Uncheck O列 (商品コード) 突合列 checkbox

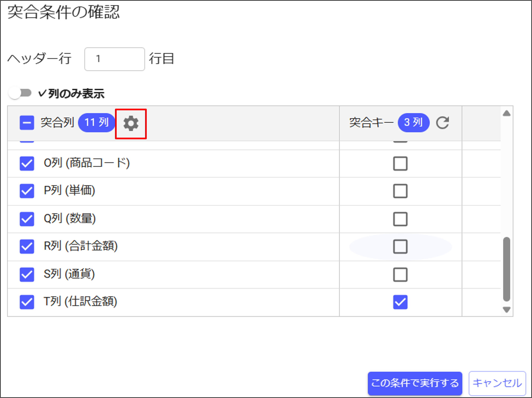(27, 164)
